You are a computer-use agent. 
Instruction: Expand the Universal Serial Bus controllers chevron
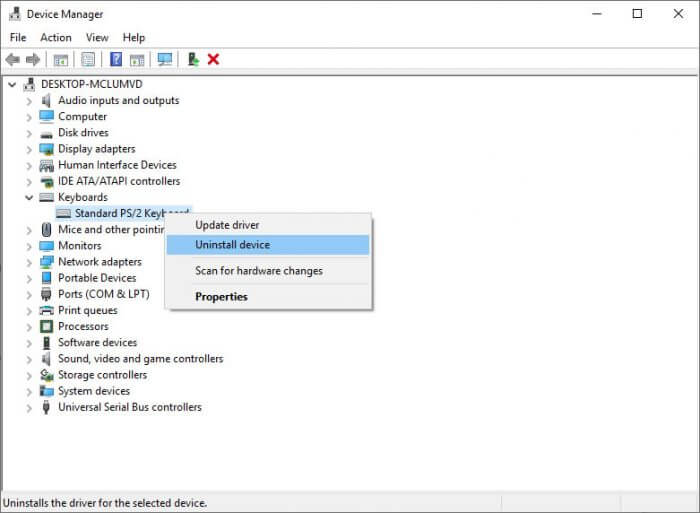coord(29,408)
